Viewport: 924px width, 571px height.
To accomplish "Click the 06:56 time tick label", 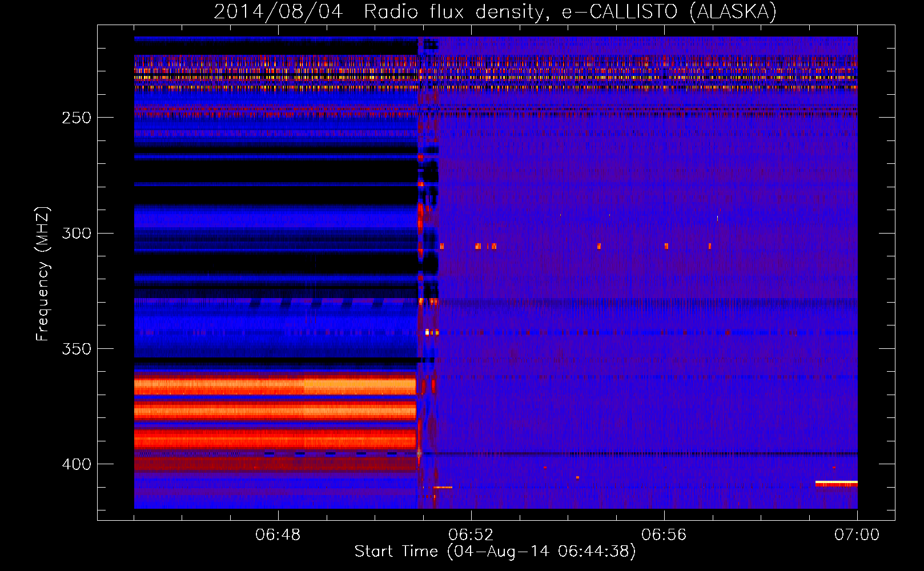I will click(x=664, y=535).
